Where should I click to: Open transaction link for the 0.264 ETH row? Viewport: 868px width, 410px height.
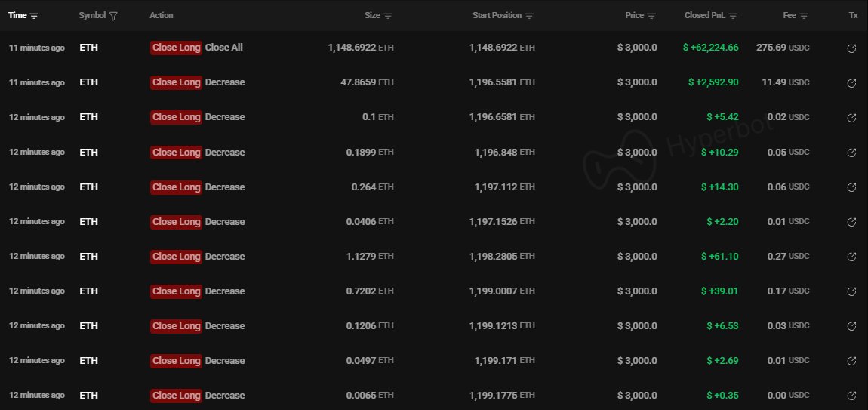[851, 187]
